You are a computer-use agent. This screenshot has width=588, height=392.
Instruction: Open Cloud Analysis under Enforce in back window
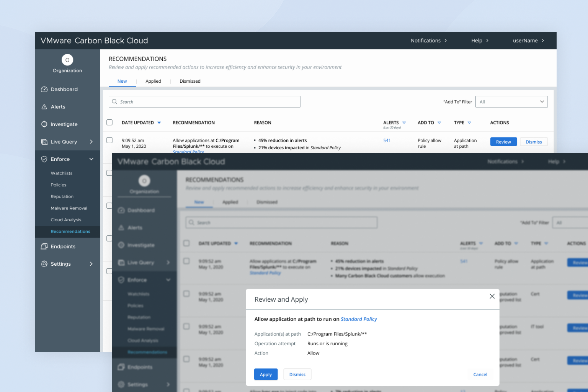66,220
